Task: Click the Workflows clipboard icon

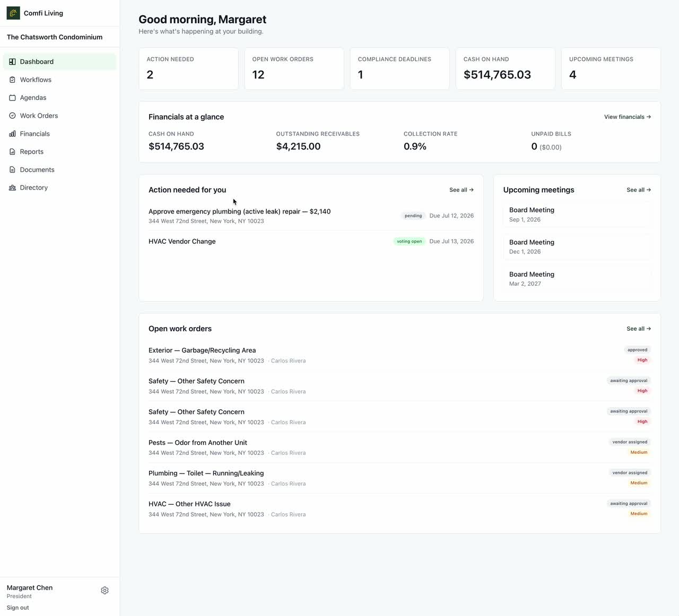Action: [12, 80]
